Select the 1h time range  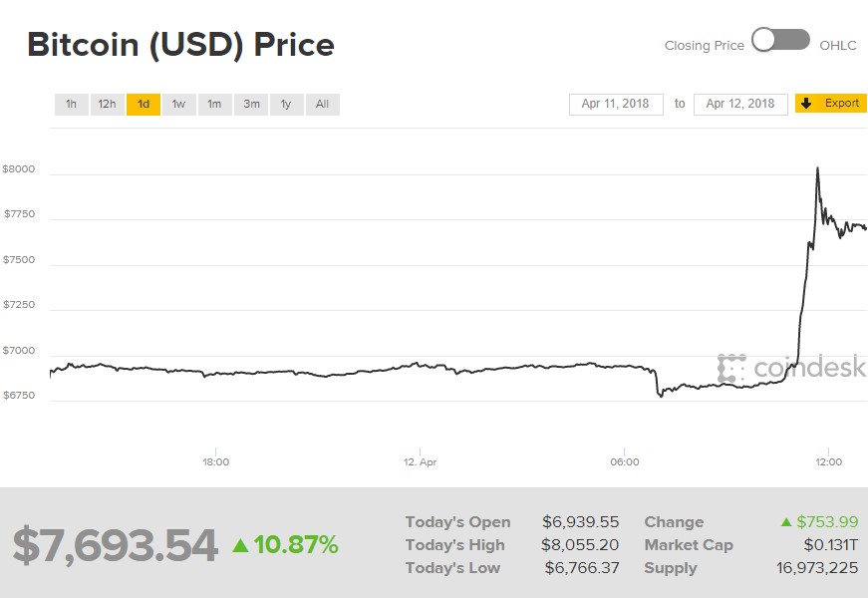click(x=71, y=104)
